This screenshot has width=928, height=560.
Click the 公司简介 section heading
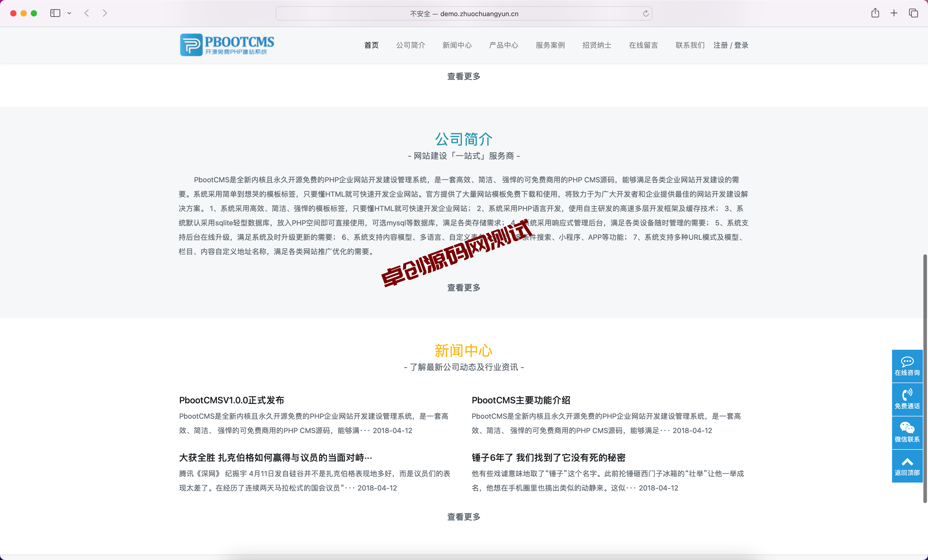(464, 139)
